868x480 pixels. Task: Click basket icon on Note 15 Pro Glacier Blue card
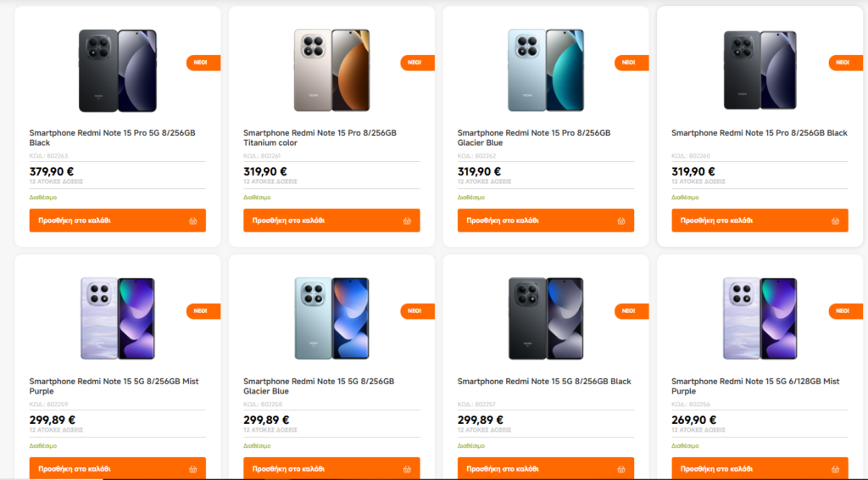pos(621,220)
